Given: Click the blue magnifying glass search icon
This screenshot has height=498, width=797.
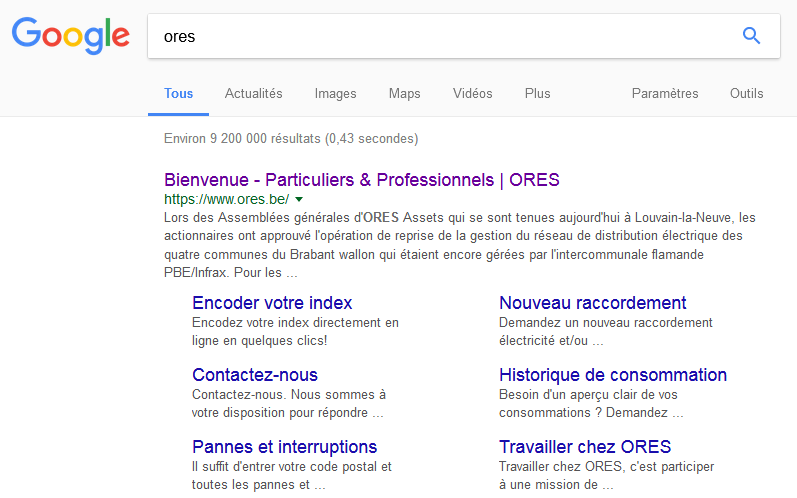Looking at the screenshot, I should click(751, 36).
